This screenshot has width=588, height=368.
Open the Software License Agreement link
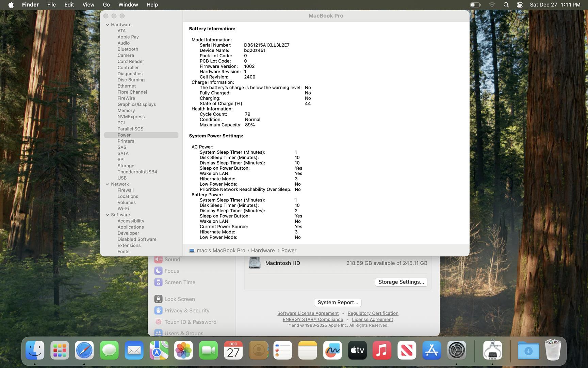(308, 313)
